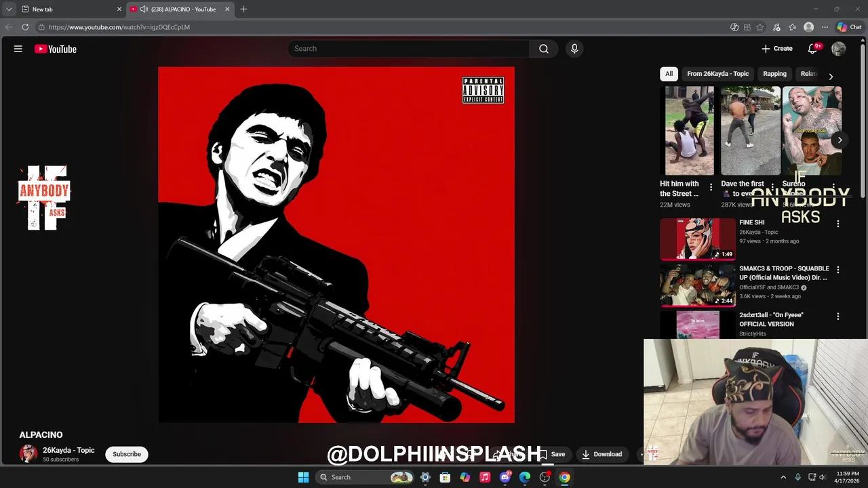The height and width of the screenshot is (488, 868).
Task: Open the Hit him with the Street short thumbnail
Action: click(x=689, y=131)
